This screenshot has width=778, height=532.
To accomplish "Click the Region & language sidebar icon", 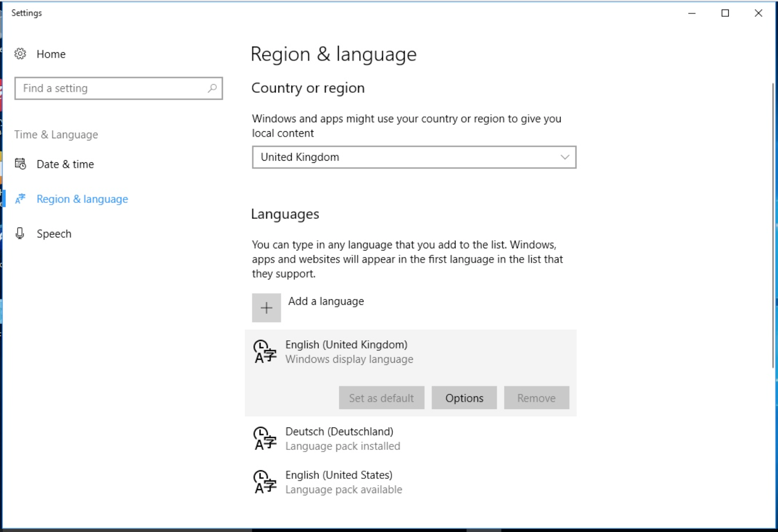I will click(20, 199).
